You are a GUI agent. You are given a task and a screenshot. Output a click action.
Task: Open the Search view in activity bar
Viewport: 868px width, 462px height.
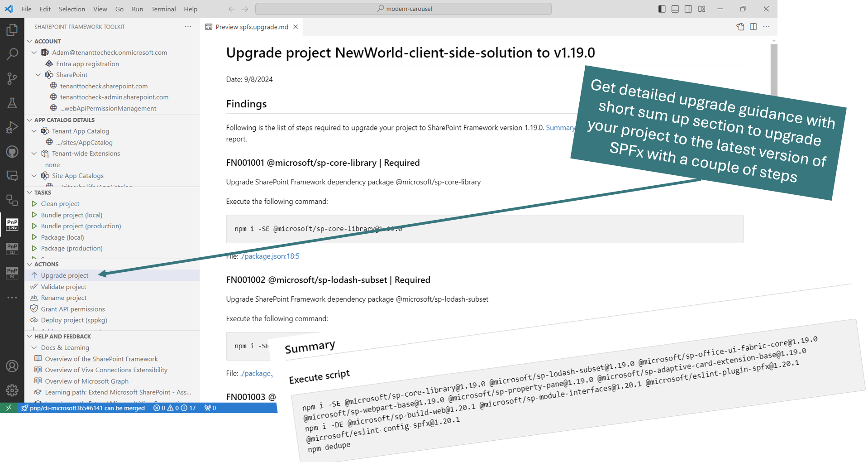click(x=12, y=54)
